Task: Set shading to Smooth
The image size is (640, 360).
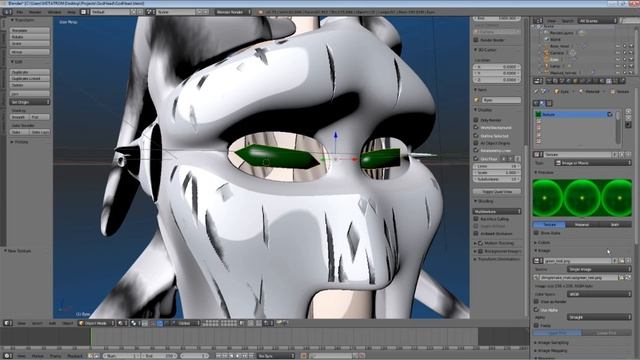Action: tap(20, 117)
